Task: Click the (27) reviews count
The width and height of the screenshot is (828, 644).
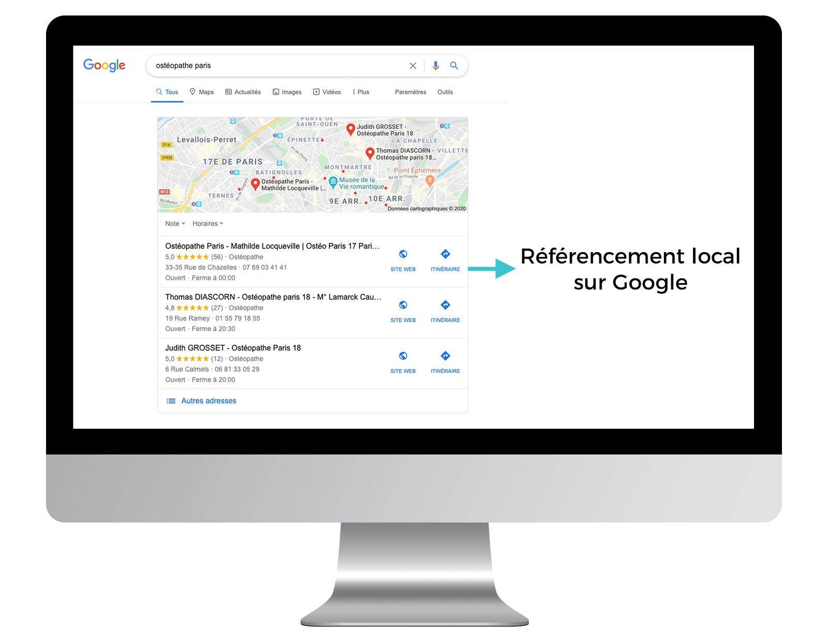Action: (x=217, y=308)
